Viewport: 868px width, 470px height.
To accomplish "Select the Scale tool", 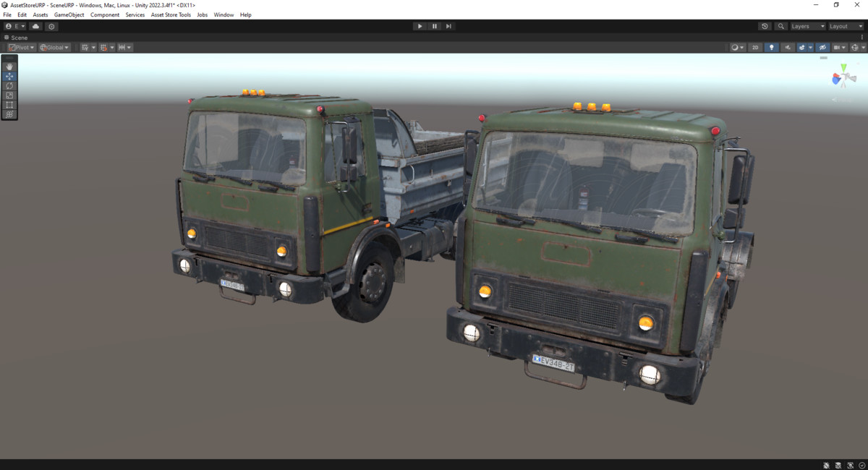I will click(x=9, y=95).
